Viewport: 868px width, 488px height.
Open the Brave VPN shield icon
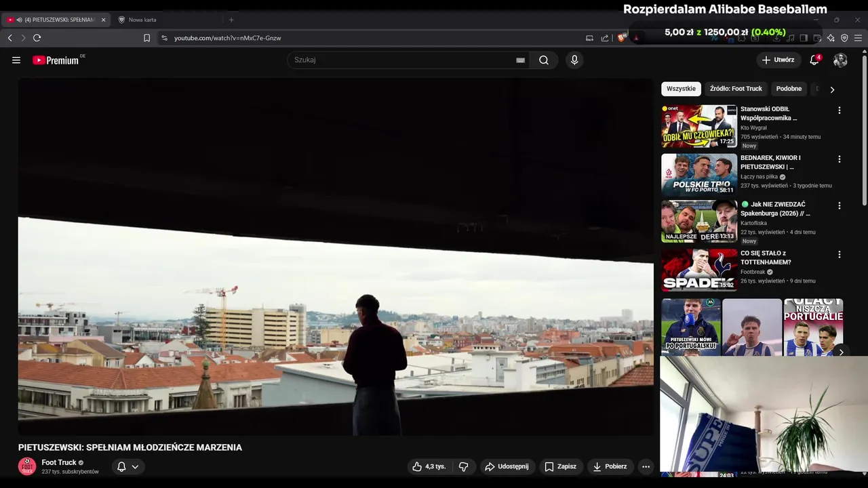[844, 38]
